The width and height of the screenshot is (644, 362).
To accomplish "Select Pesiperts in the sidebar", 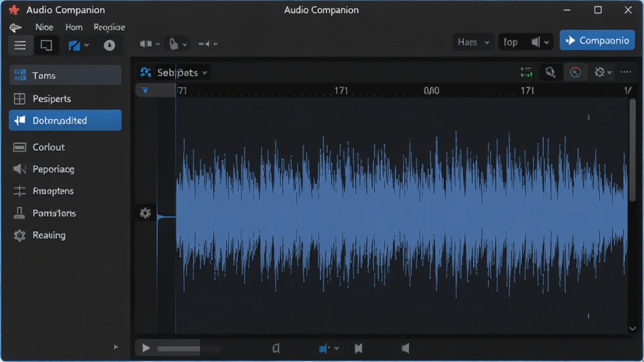I will 65,99.
